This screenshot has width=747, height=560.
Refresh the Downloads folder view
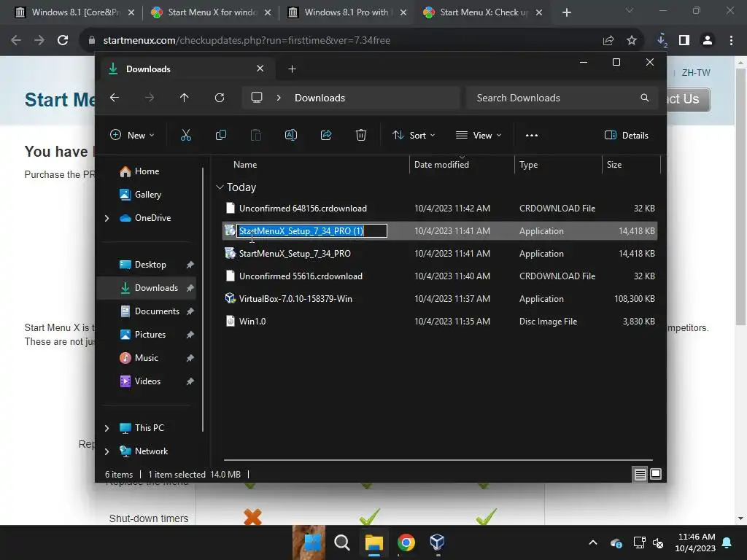[220, 98]
